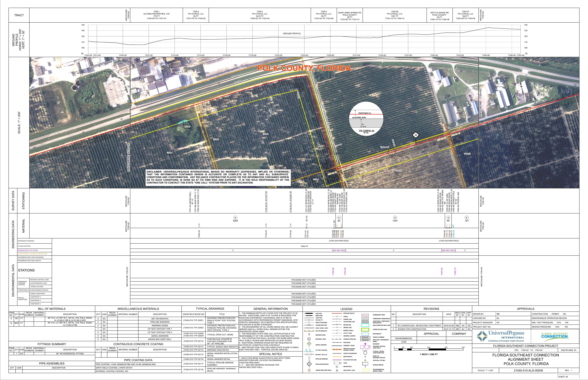Toggle the Non Forested Wetland swatch
588x380 pixels.
[x=365, y=325]
